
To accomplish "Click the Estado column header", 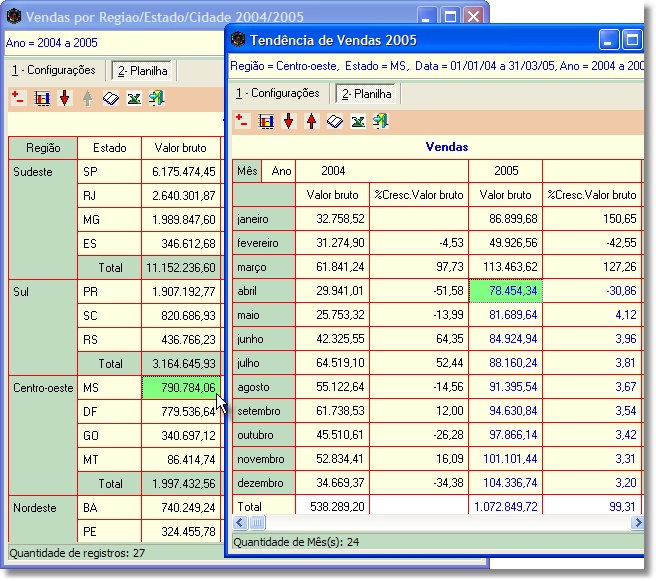I will pyautogui.click(x=110, y=148).
